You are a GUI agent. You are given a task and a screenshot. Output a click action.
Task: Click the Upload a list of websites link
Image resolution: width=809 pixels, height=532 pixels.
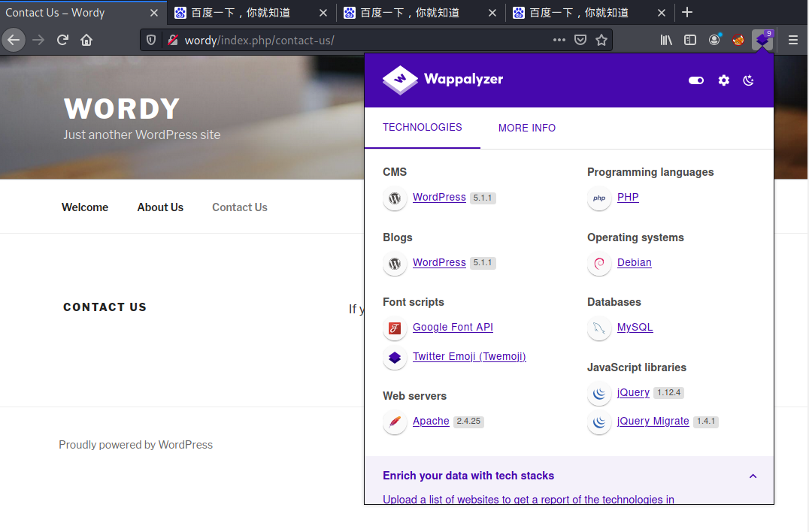tap(529, 500)
